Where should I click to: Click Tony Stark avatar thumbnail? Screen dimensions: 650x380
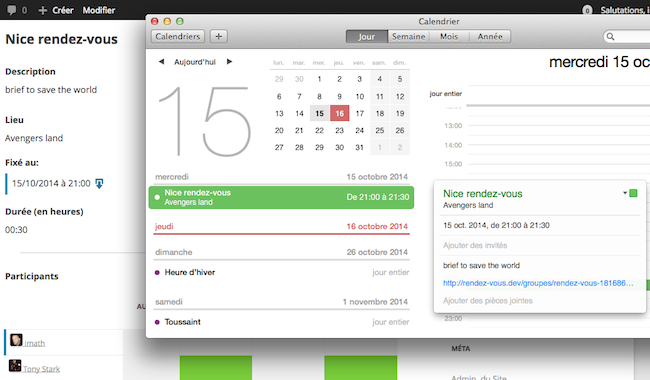click(x=15, y=365)
